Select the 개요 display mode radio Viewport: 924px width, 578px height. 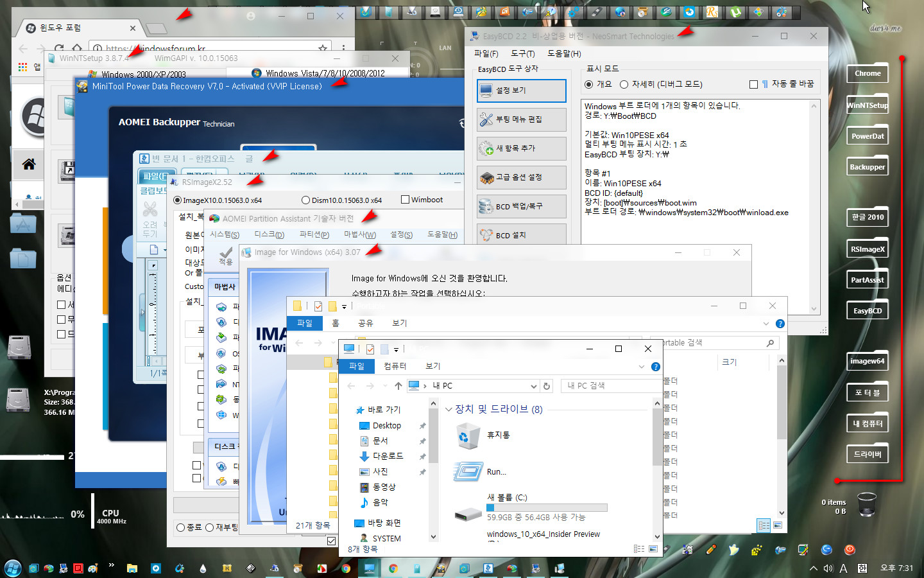(589, 84)
